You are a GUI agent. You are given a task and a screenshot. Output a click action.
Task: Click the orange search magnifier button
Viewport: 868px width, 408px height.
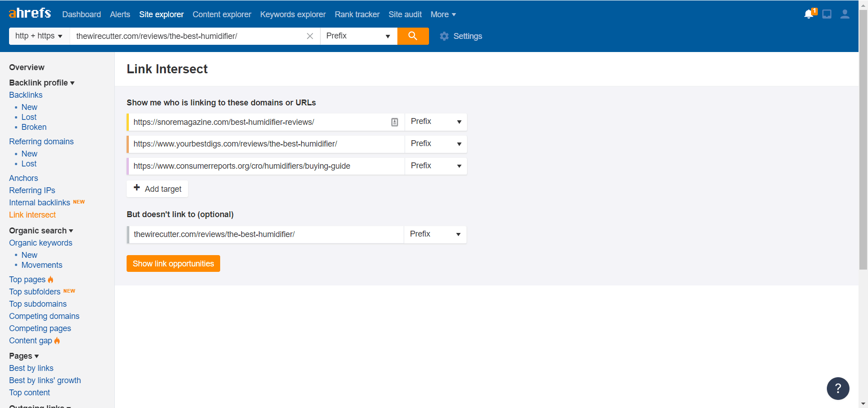click(x=413, y=36)
